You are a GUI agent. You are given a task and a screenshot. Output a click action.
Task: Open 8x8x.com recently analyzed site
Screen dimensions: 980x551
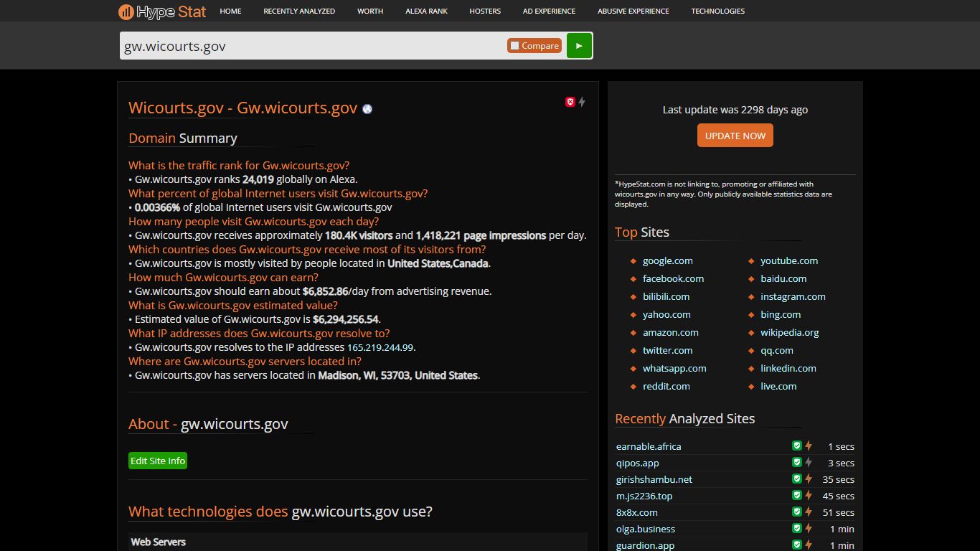click(x=637, y=512)
